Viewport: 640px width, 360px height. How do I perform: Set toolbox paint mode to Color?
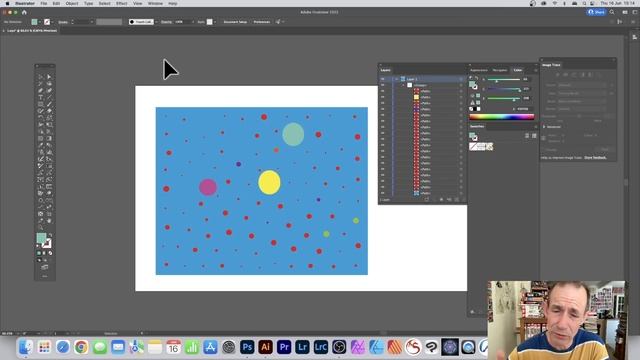point(39,253)
